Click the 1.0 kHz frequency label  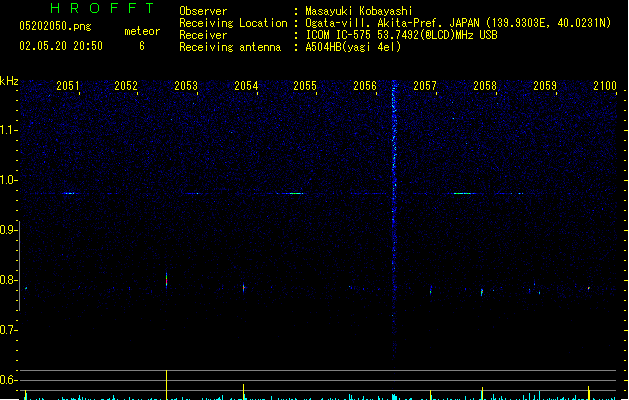point(8,180)
